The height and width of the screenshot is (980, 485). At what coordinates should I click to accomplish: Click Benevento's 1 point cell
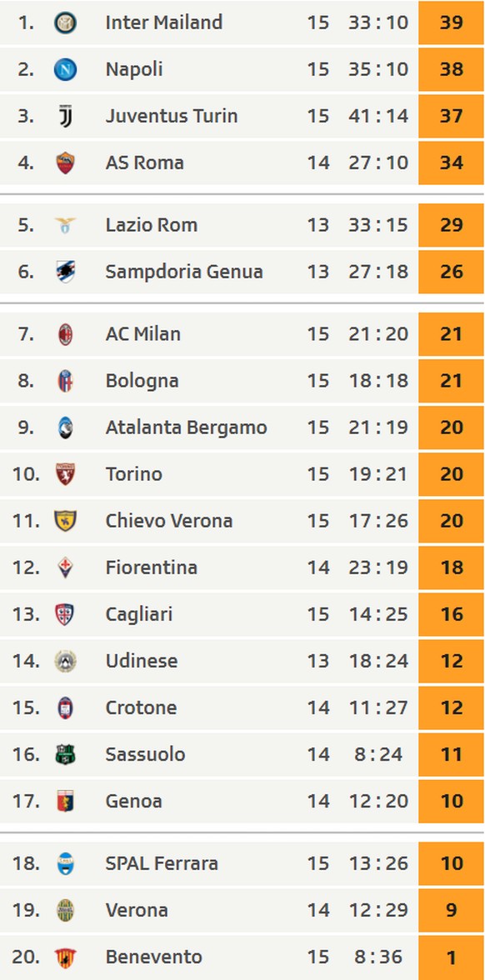click(452, 957)
